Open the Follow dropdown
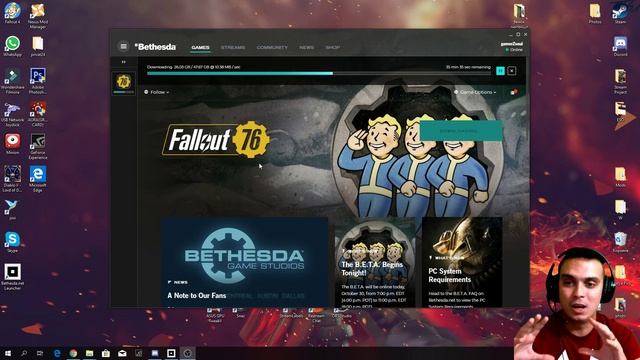Image resolution: width=640 pixels, height=360 pixels. click(157, 92)
